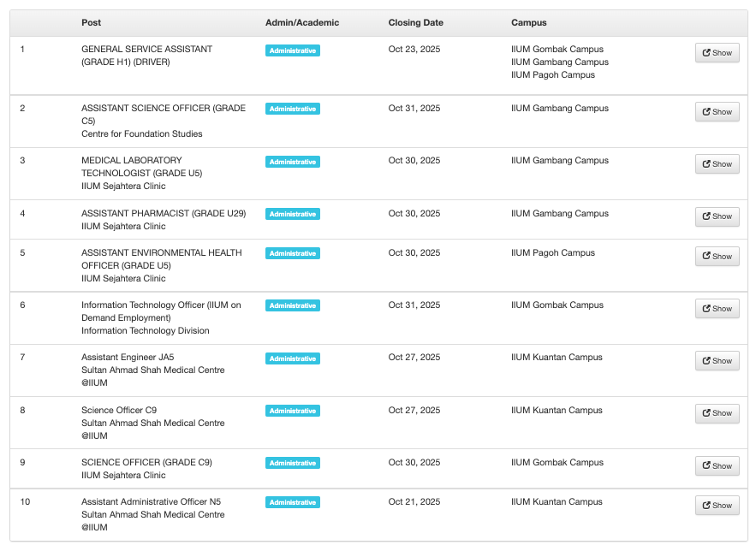
Task: Show the Assistant Administrative Officer N5 post
Action: [x=717, y=506]
